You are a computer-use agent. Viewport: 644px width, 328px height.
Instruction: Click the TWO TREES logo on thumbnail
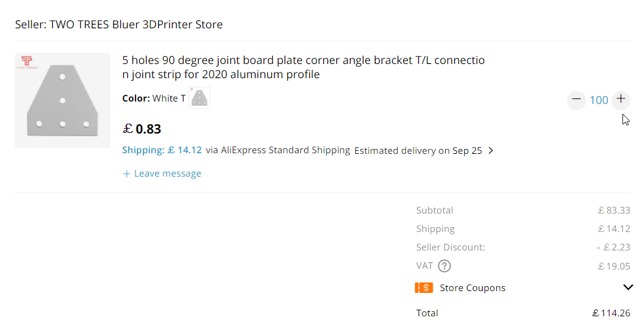[x=26, y=62]
